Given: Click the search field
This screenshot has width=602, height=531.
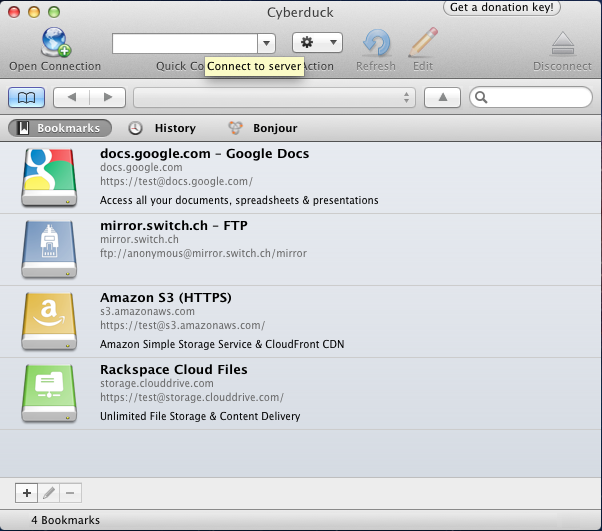Looking at the screenshot, I should pyautogui.click(x=531, y=97).
